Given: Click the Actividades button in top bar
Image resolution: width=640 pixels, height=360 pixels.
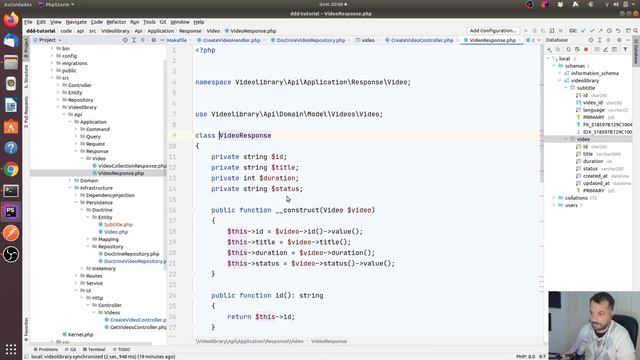Looking at the screenshot, I should (18, 4).
